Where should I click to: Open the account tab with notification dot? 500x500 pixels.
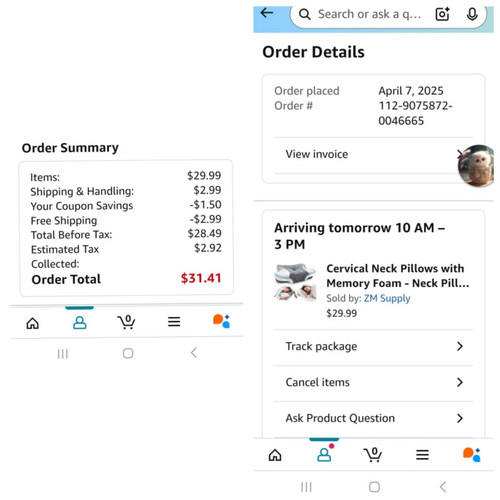tap(325, 454)
